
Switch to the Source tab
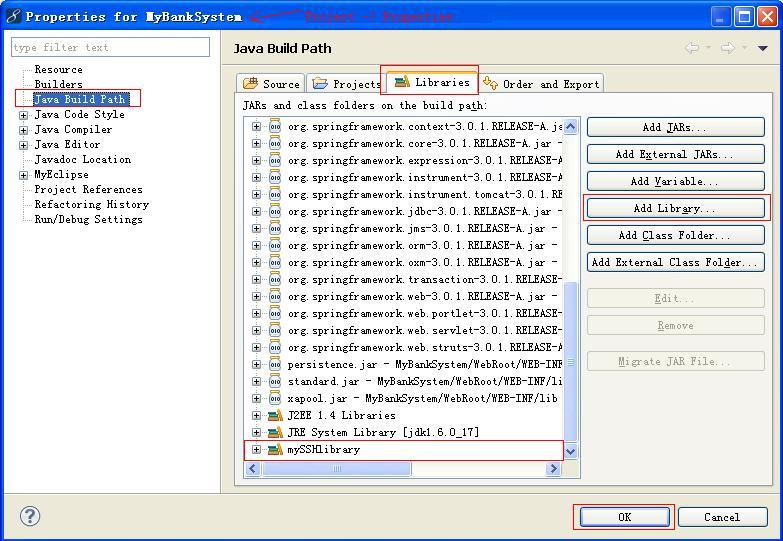271,84
